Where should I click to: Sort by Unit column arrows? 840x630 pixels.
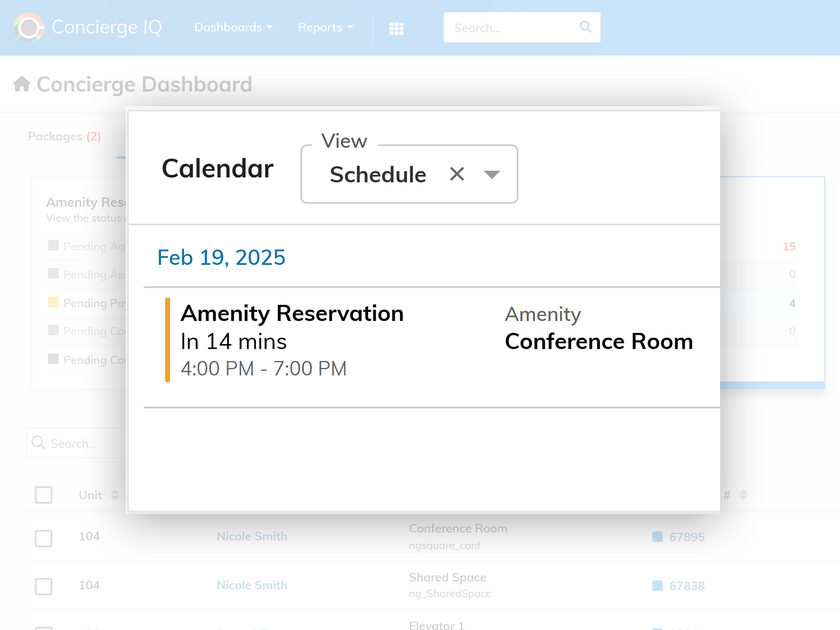(x=115, y=495)
